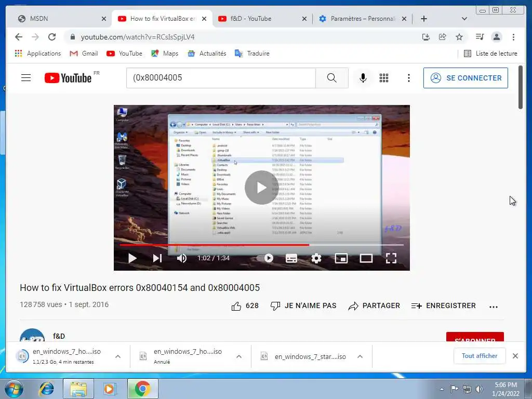Image resolution: width=532 pixels, height=399 pixels.
Task: Expand options for the downloading en_windows_7_ho iso
Action: (118, 356)
